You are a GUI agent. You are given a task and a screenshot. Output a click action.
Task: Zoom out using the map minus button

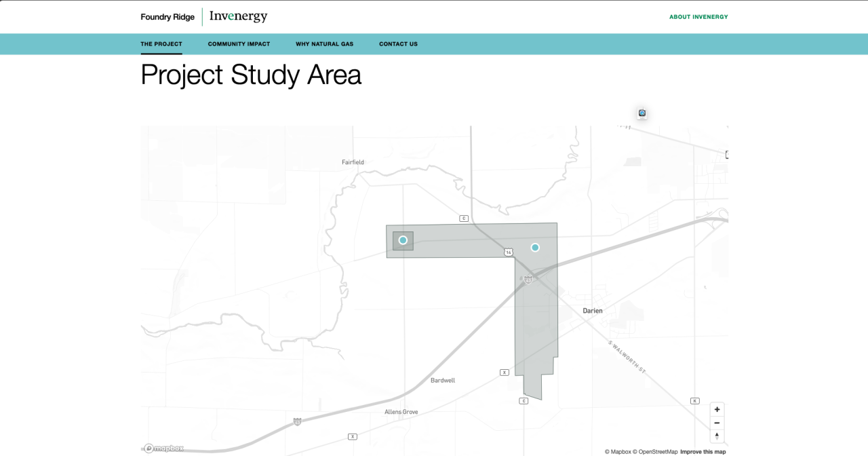coord(717,423)
